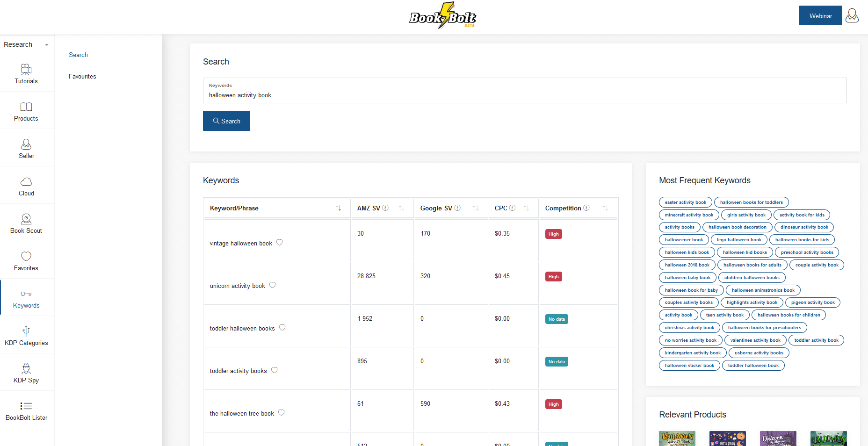Click No data badge for toddler halloween books

point(557,319)
